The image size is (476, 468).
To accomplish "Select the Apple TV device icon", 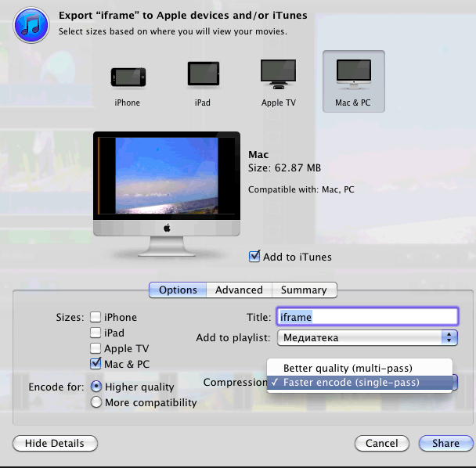I will pyautogui.click(x=278, y=74).
